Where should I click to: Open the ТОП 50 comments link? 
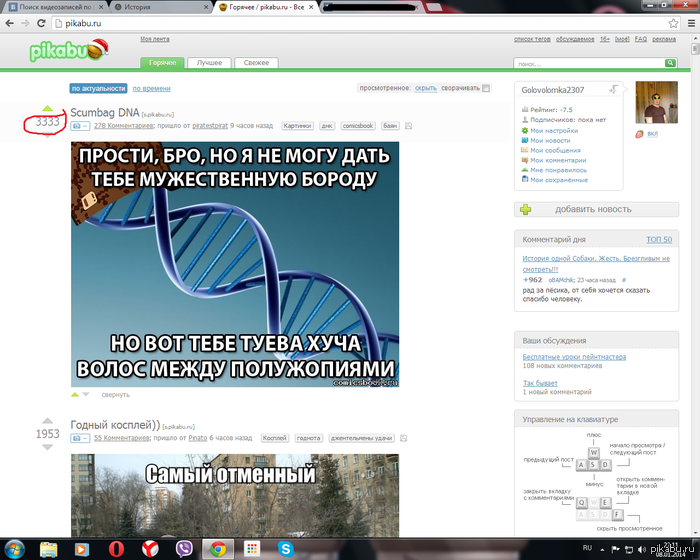(659, 240)
